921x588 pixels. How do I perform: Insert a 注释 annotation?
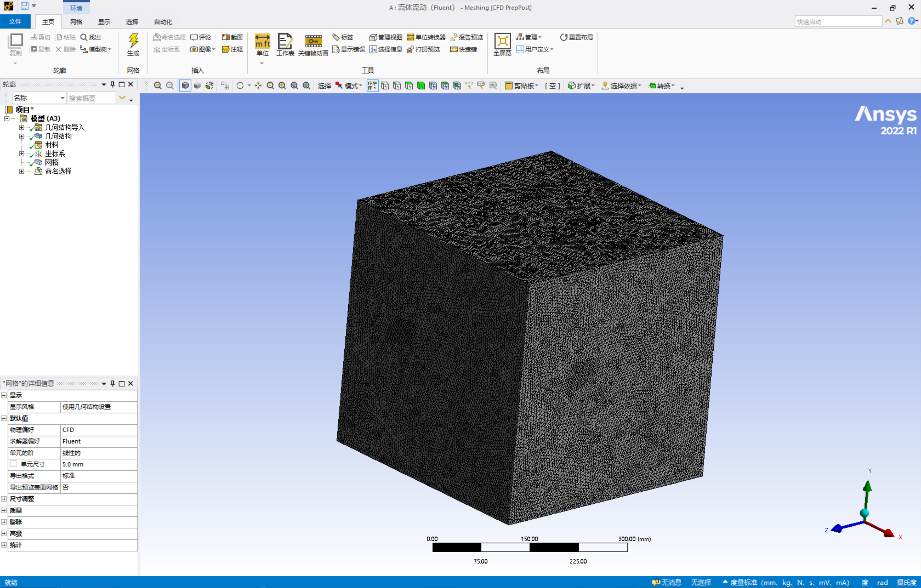coord(232,49)
